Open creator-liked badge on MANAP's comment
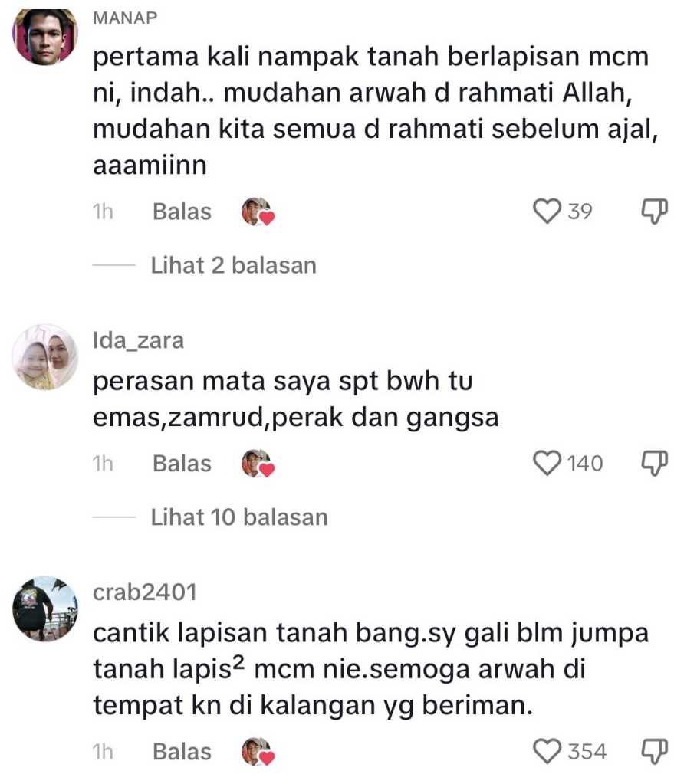The width and height of the screenshot is (697, 784). point(258,212)
